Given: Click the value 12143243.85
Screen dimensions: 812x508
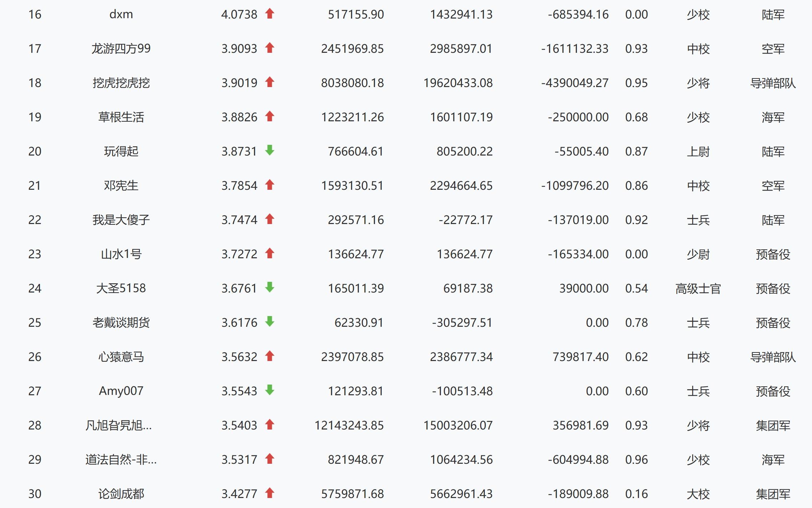Looking at the screenshot, I should (349, 425).
